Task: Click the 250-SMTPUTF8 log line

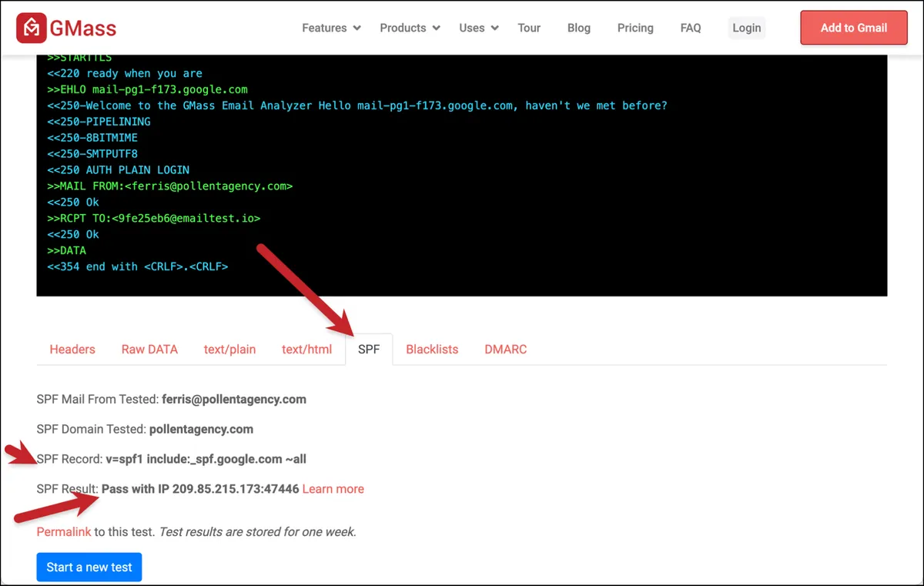Action: [x=92, y=154]
